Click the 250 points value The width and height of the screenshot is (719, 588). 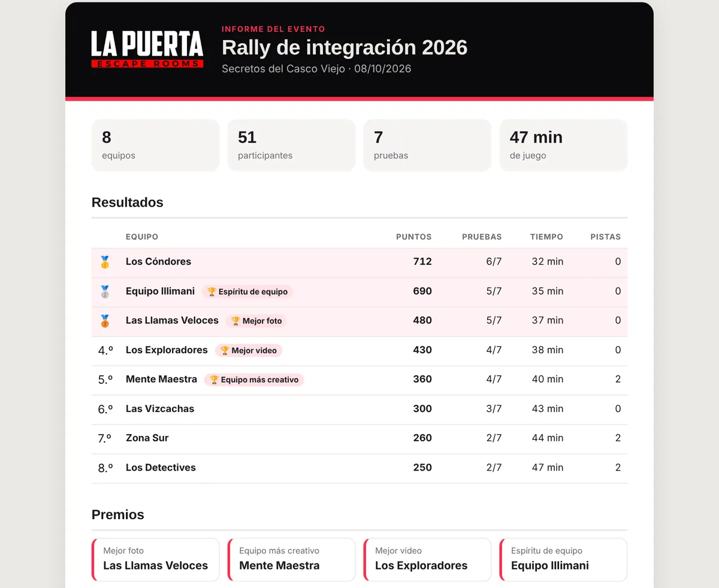coord(422,468)
